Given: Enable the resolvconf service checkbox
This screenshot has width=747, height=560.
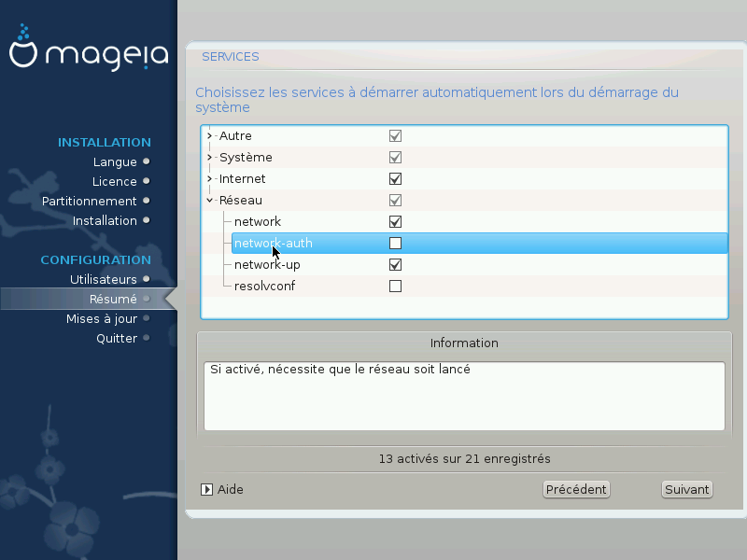Looking at the screenshot, I should tap(395, 287).
